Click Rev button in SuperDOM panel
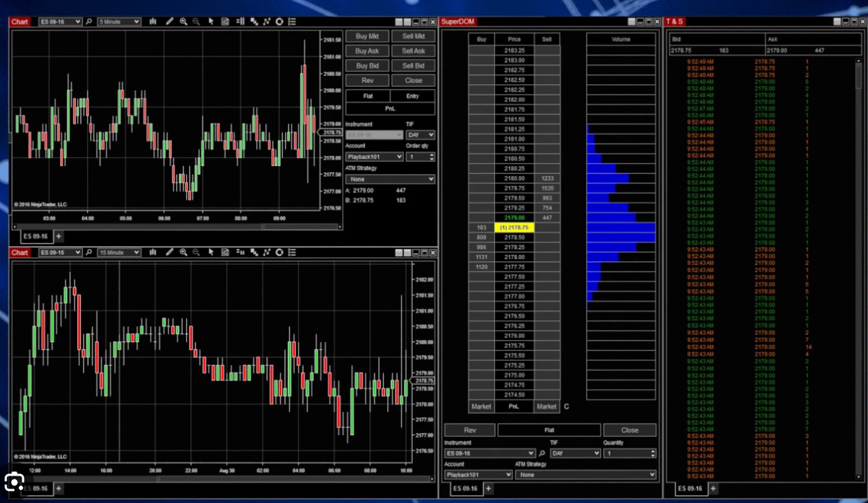The width and height of the screenshot is (868, 503). point(470,430)
